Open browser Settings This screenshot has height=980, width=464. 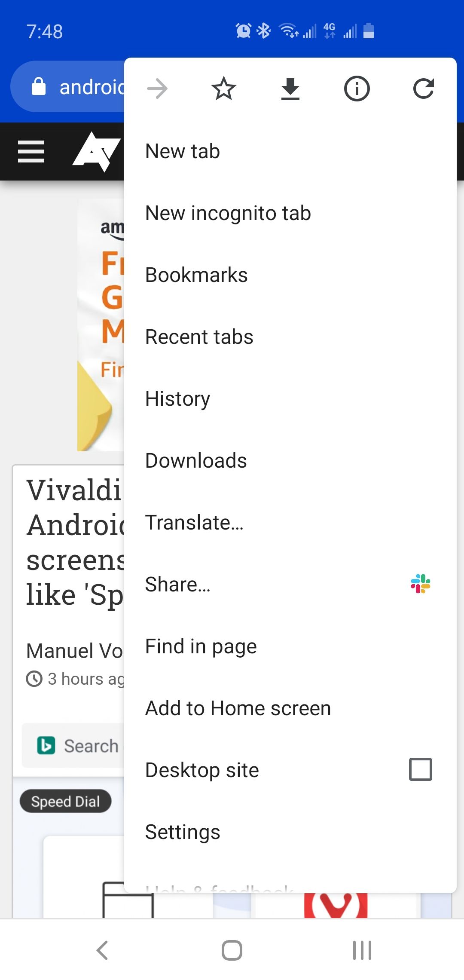coord(183,832)
